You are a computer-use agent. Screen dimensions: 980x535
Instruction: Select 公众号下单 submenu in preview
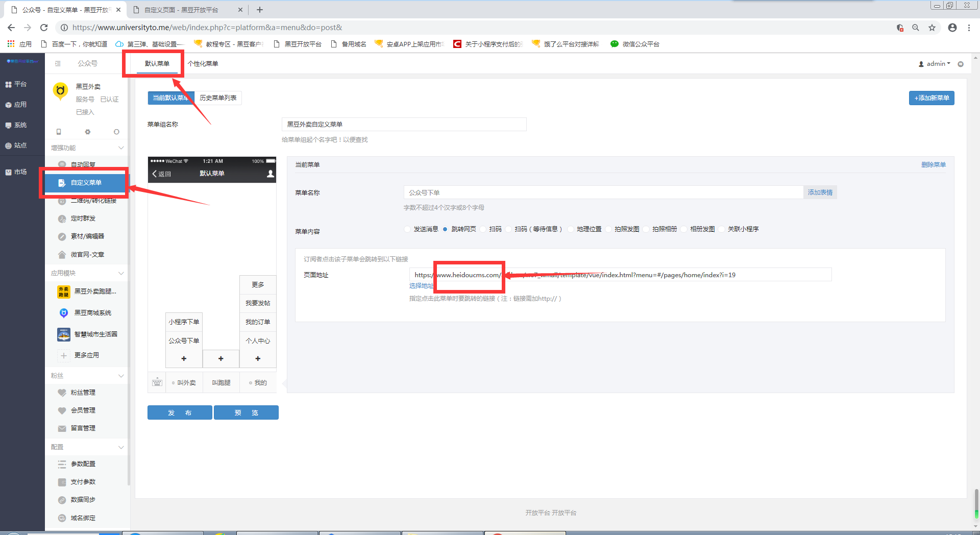pyautogui.click(x=184, y=341)
